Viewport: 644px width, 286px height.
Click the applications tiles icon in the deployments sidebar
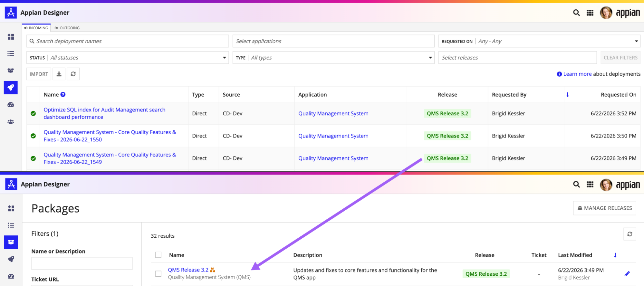pos(11,37)
